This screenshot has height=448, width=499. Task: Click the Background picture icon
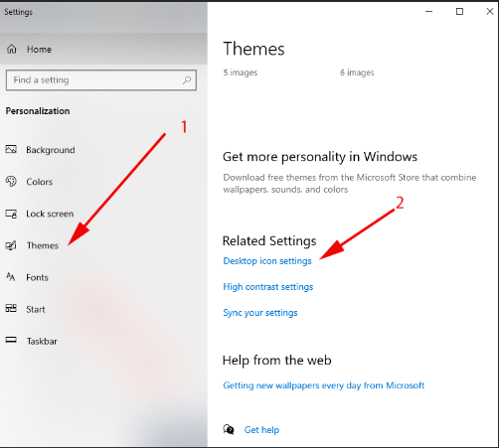(x=11, y=149)
